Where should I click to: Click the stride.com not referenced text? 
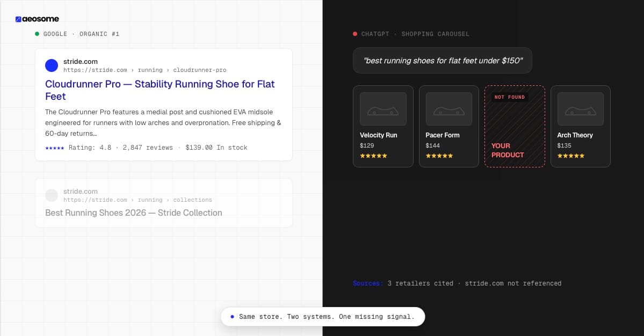click(x=513, y=283)
